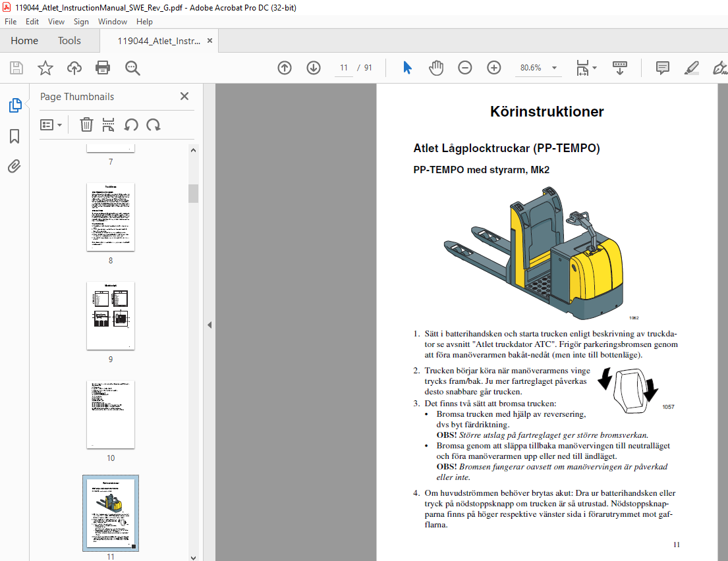This screenshot has width=728, height=561.
Task: Rotate page clockwise
Action: click(x=154, y=125)
